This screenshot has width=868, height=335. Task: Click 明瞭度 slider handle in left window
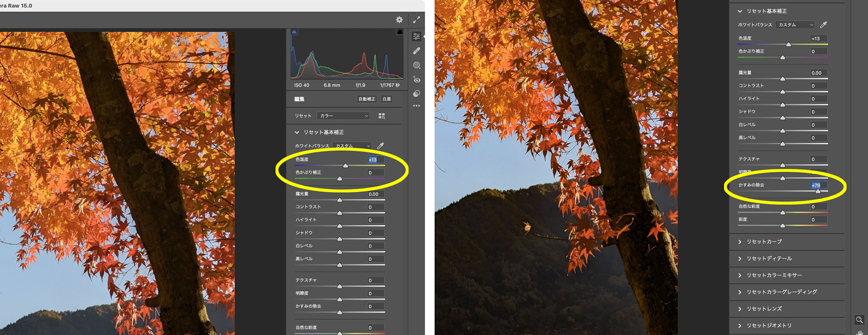(340, 299)
